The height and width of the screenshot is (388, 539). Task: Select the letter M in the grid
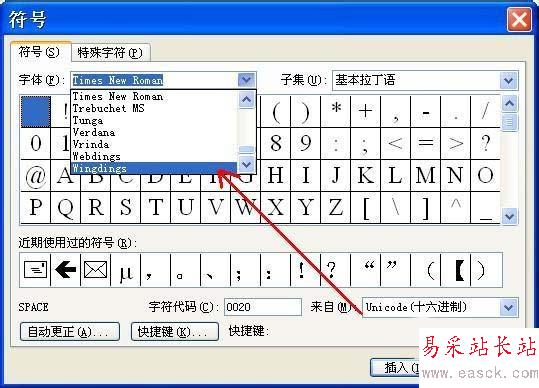pyautogui.click(x=426, y=176)
